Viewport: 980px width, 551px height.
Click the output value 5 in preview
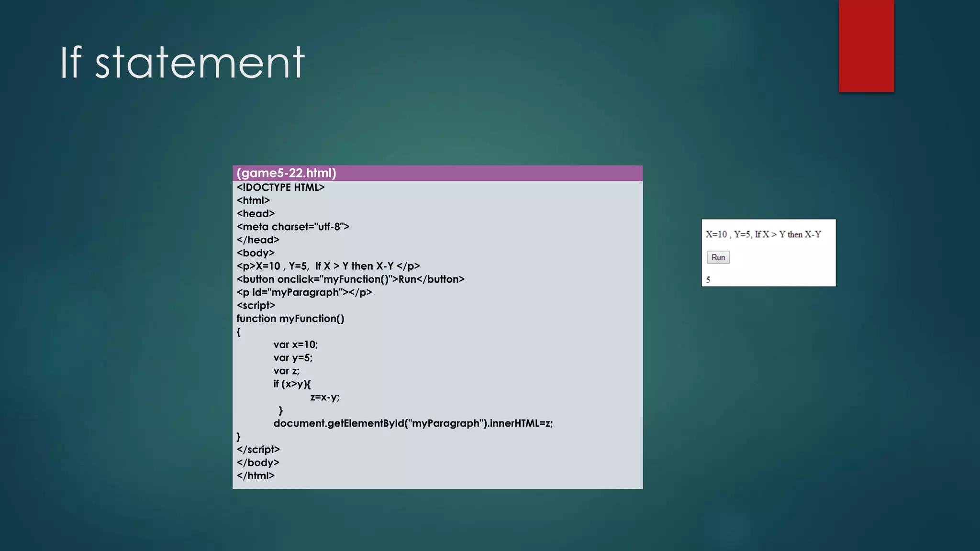click(x=708, y=280)
